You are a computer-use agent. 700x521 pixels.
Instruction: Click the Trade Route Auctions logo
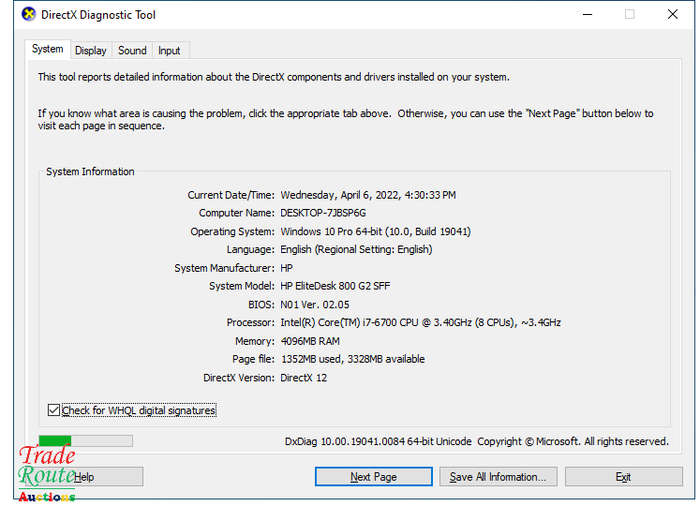coord(47,473)
